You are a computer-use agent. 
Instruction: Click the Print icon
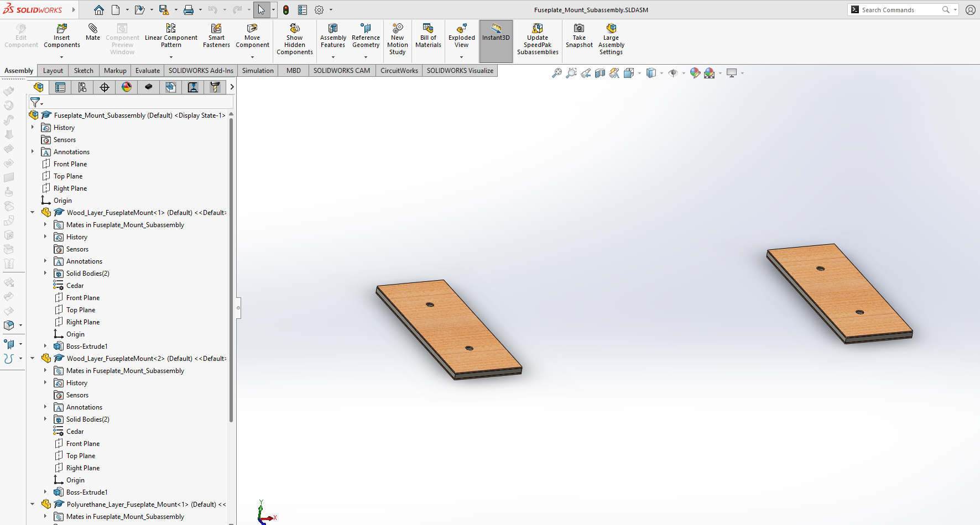click(189, 10)
